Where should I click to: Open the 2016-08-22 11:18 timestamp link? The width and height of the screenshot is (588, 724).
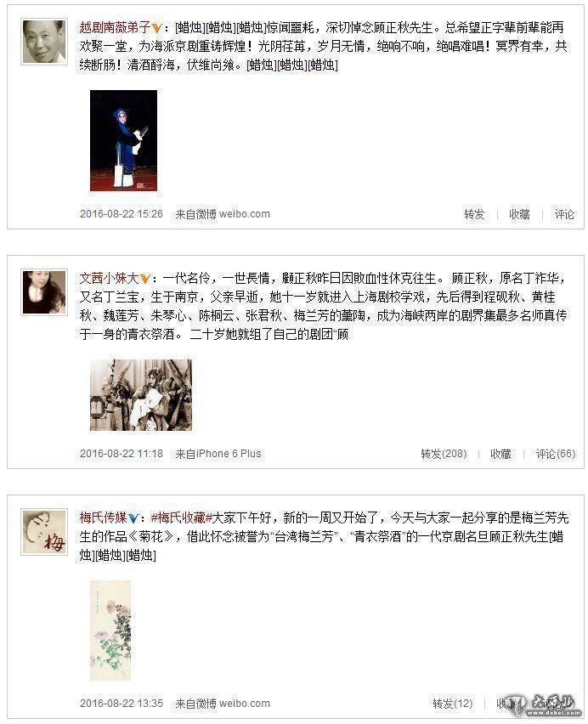click(122, 454)
